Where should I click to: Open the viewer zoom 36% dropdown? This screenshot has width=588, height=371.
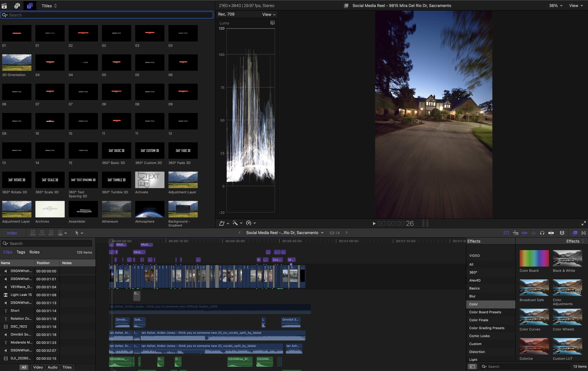pyautogui.click(x=556, y=5)
